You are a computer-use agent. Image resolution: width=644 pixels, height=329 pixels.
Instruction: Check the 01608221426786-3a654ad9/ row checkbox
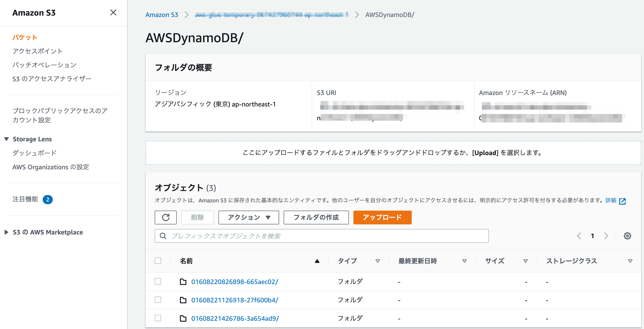pyautogui.click(x=158, y=318)
